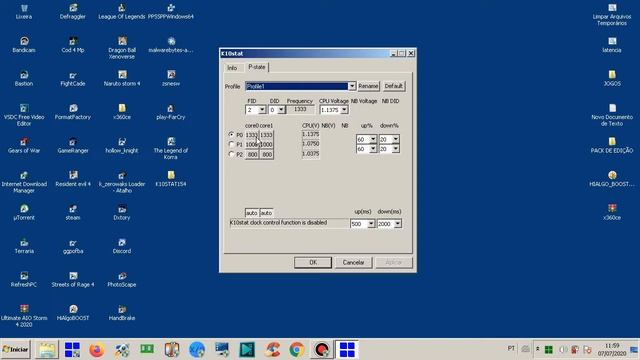Select the K10STAT154 folder icon
Viewport: 640px width, 360px height.
point(171,179)
